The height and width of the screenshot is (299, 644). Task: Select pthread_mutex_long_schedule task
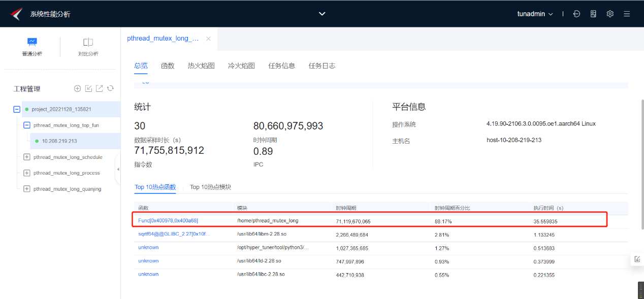[x=68, y=157]
